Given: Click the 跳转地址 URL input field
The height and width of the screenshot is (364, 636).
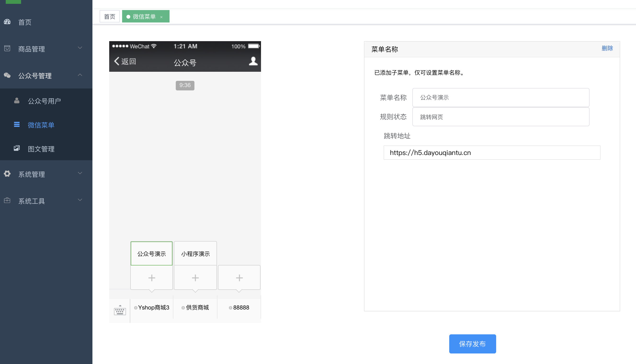Looking at the screenshot, I should point(492,153).
